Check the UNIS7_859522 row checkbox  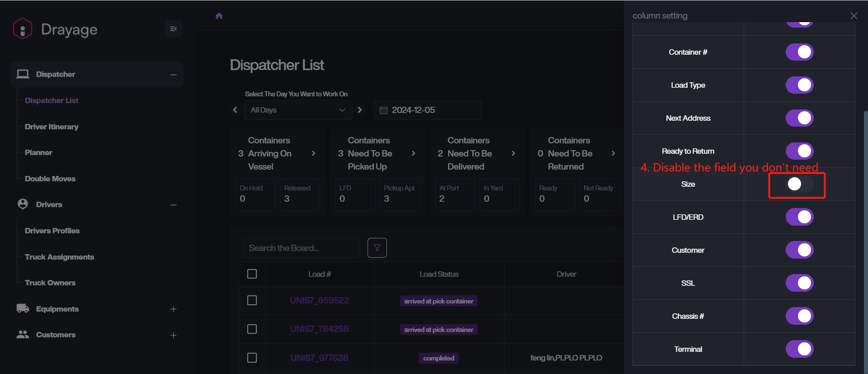[252, 300]
